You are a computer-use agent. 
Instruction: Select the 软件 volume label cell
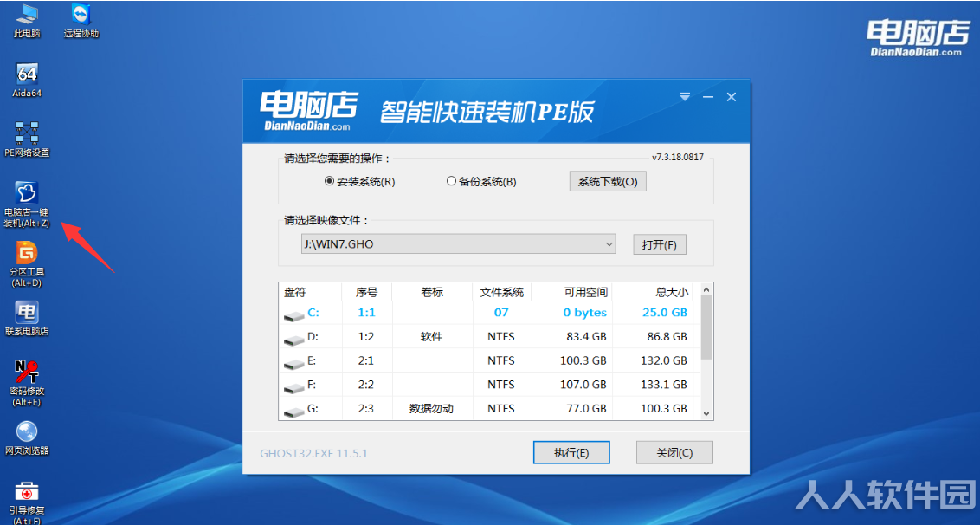click(431, 337)
